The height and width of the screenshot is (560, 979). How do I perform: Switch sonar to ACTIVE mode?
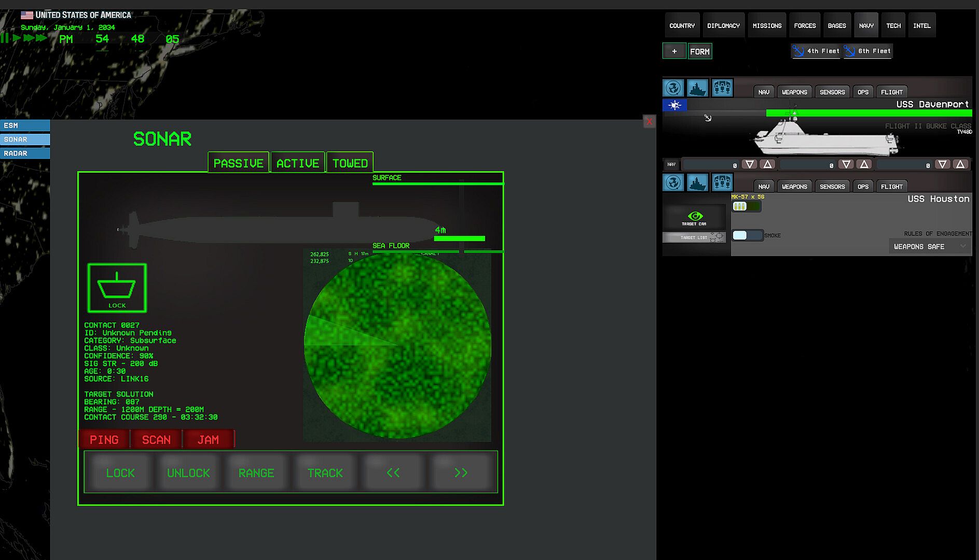pos(298,163)
